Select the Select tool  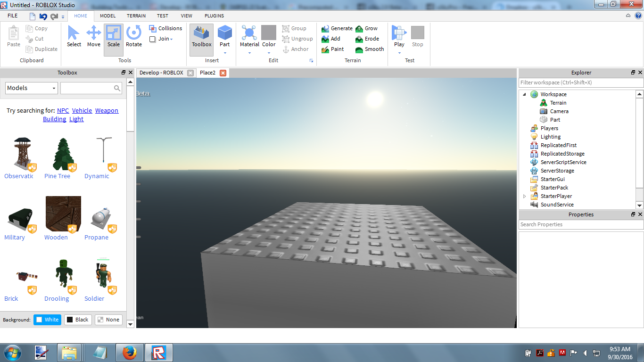pyautogui.click(x=74, y=36)
